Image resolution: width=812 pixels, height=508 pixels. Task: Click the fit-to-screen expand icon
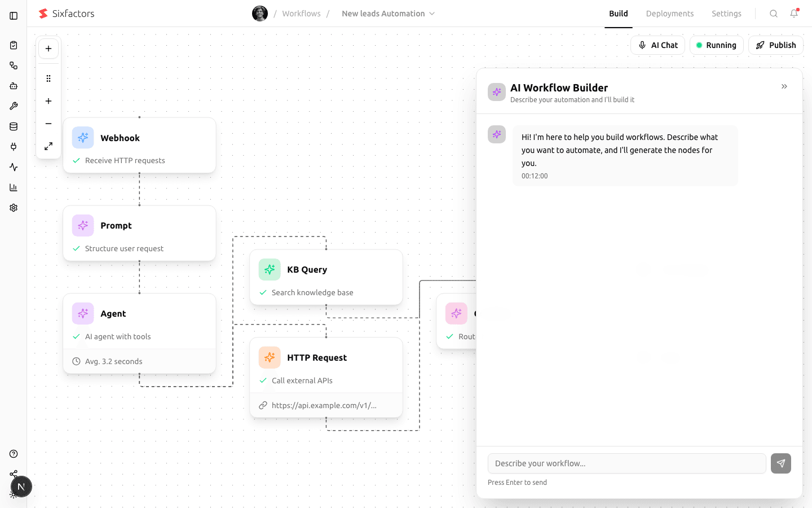coord(48,146)
